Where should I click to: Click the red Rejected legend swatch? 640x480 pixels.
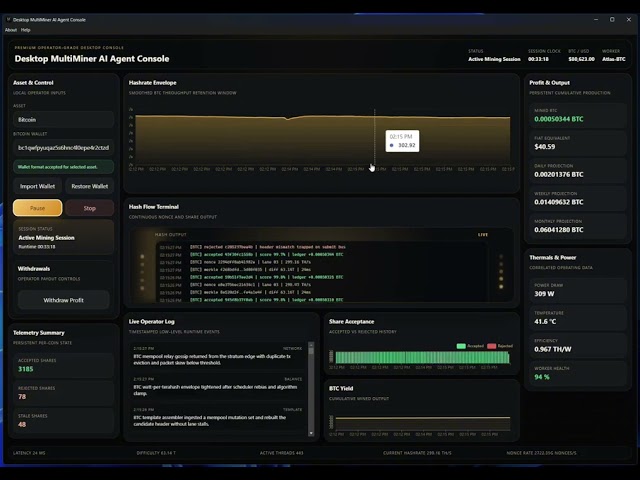491,346
